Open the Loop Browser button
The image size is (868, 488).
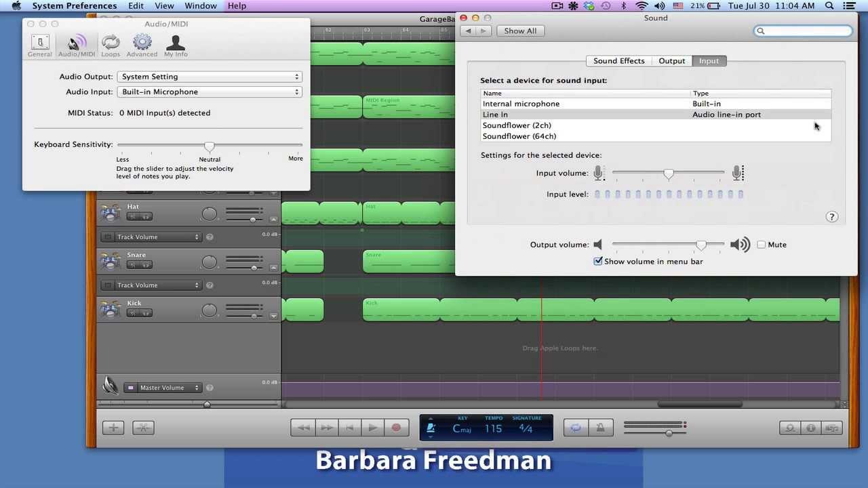(790, 428)
